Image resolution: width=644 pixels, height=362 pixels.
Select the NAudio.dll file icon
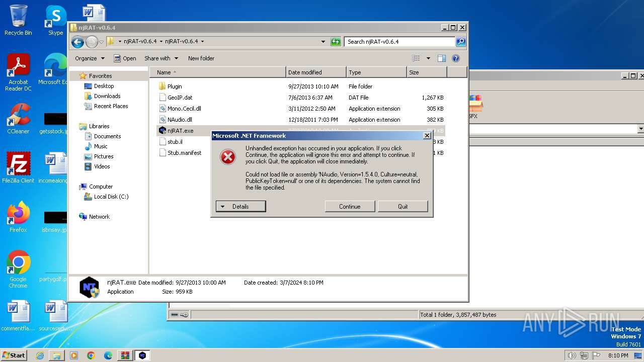pyautogui.click(x=162, y=120)
